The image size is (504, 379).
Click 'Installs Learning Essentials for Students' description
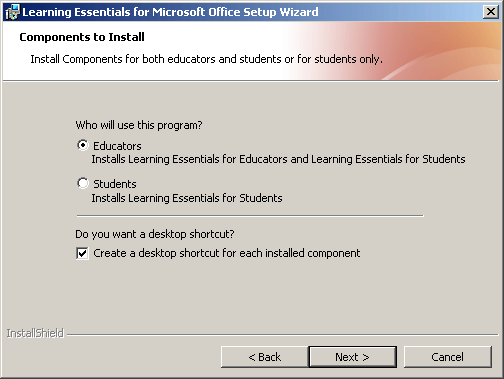187,198
